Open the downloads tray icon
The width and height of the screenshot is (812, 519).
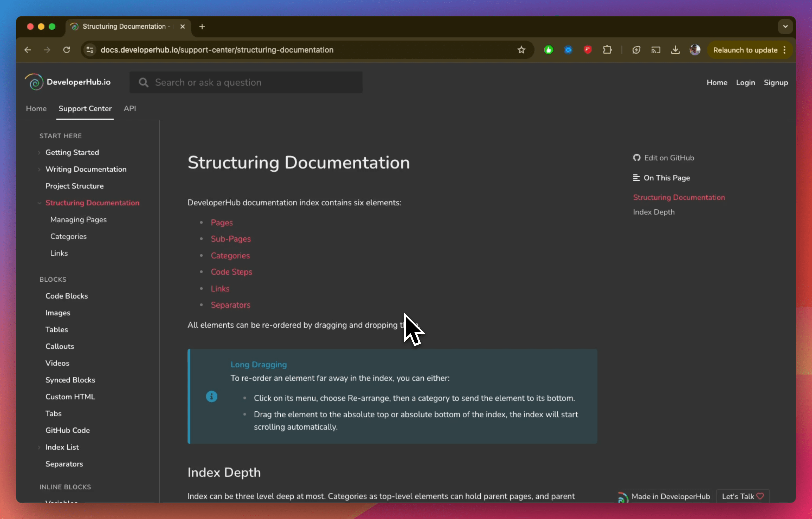point(675,50)
